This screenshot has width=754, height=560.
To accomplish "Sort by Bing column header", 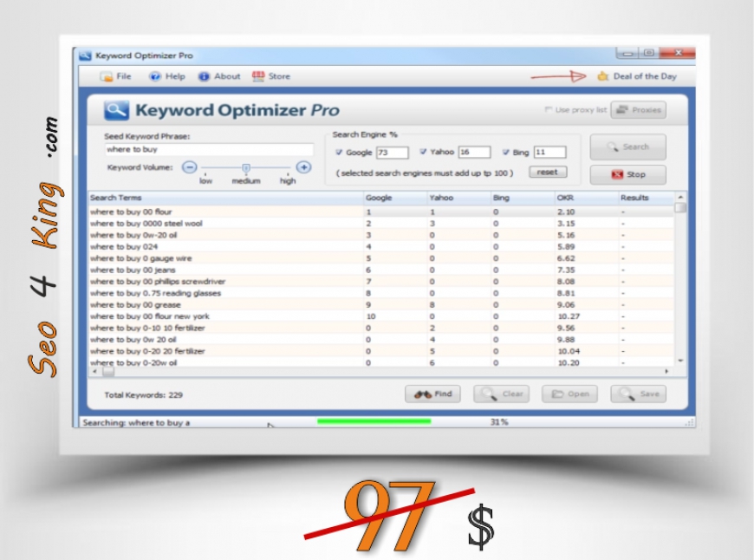I will 523,198.
